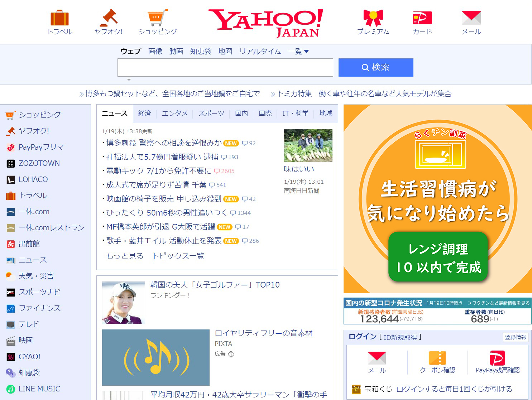Open the 味はいい news photo thumbnail
This screenshot has height=400, width=532.
[308, 145]
